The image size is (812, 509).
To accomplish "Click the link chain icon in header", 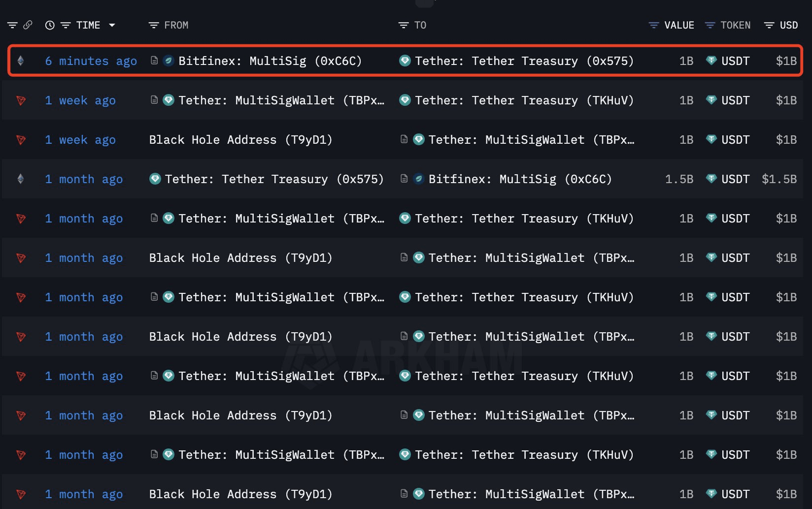I will 28,25.
